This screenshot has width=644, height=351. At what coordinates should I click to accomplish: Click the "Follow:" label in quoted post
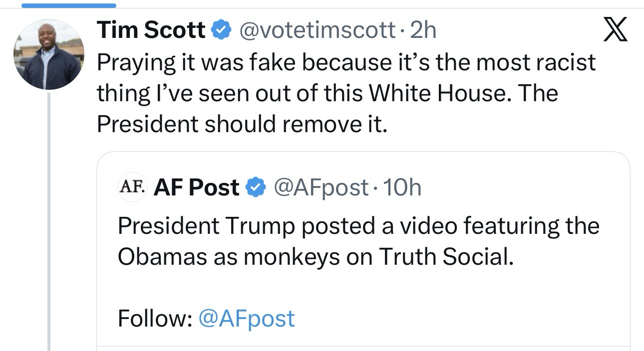tap(155, 318)
